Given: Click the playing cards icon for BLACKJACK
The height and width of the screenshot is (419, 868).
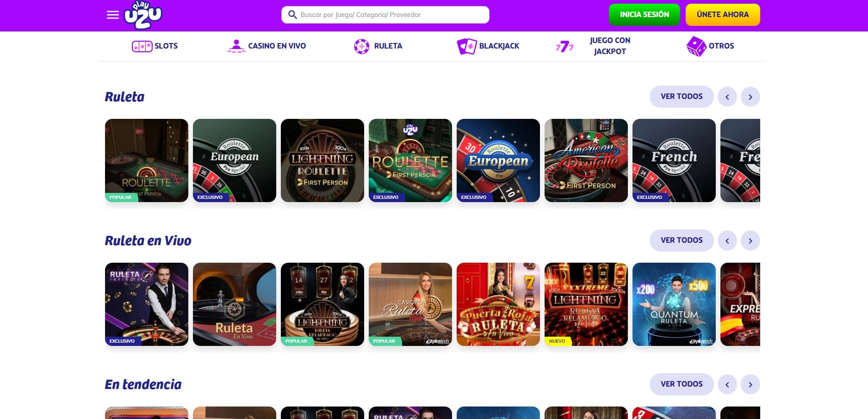Looking at the screenshot, I should [466, 46].
